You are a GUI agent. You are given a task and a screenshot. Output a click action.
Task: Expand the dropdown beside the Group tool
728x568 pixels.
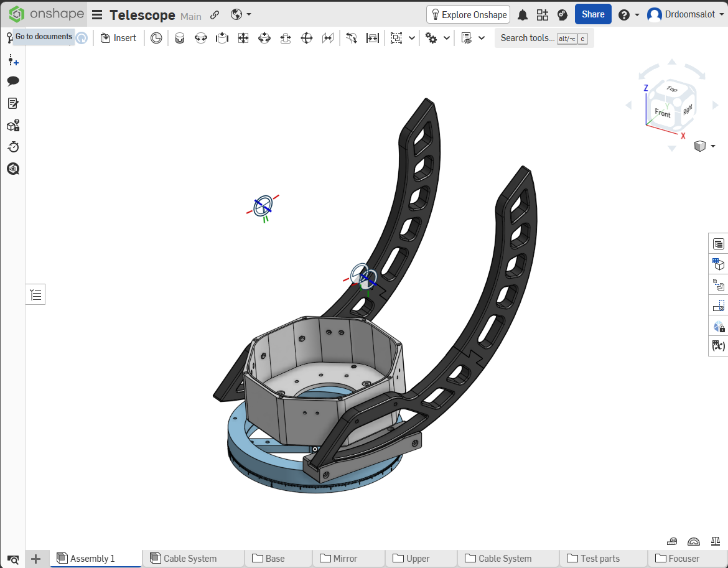[412, 38]
